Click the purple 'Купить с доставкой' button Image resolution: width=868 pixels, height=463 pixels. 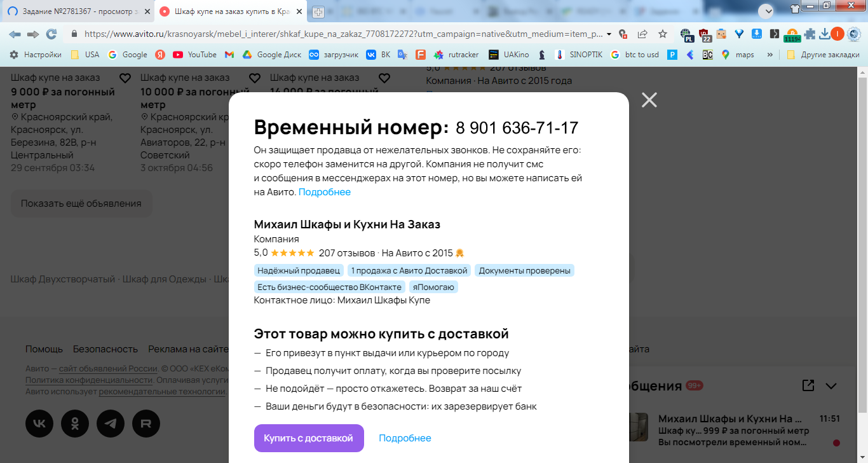(309, 438)
